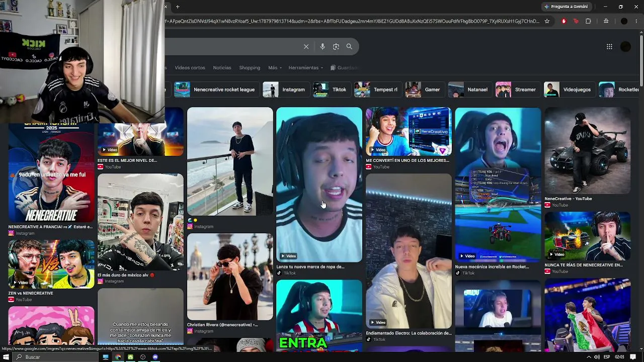The width and height of the screenshot is (644, 362).
Task: Open the Herramientas dropdown
Action: 306,68
